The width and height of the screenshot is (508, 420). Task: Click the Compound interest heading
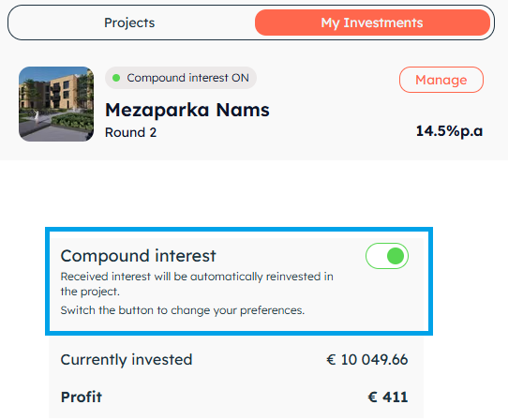click(139, 256)
